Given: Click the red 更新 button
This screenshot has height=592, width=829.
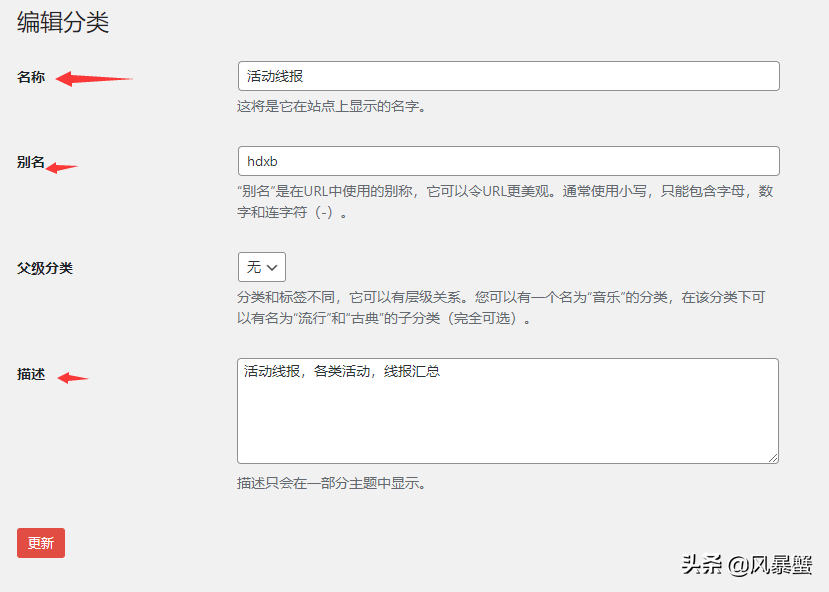Looking at the screenshot, I should point(41,543).
